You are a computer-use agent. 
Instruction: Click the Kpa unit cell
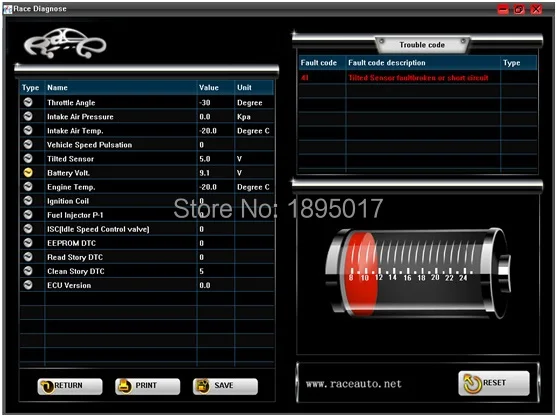244,117
